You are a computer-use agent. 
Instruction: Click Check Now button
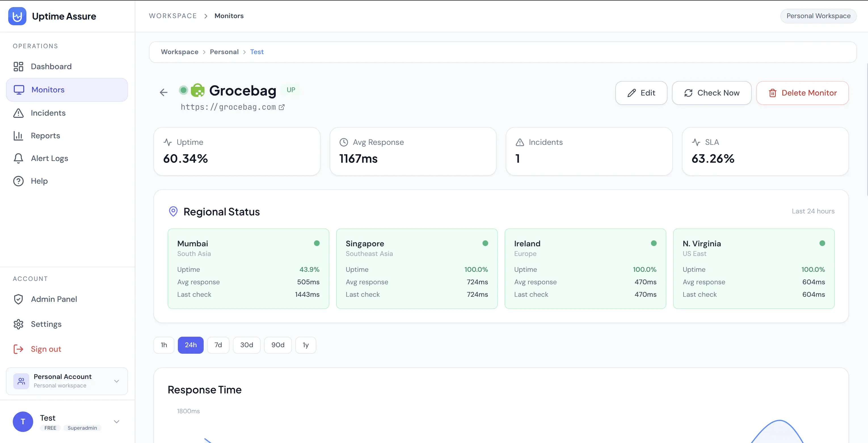click(712, 93)
